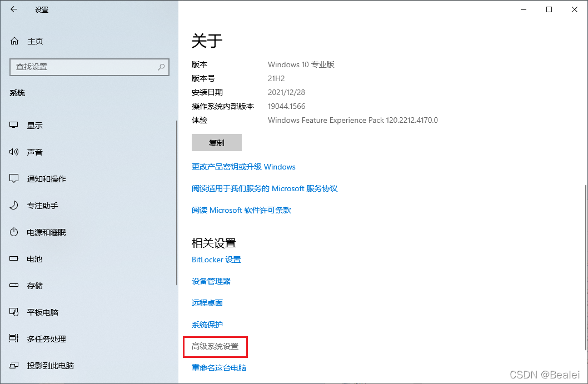Screen dimensions: 588x384
Task: Click the 查找设置 search field
Action: coord(89,67)
